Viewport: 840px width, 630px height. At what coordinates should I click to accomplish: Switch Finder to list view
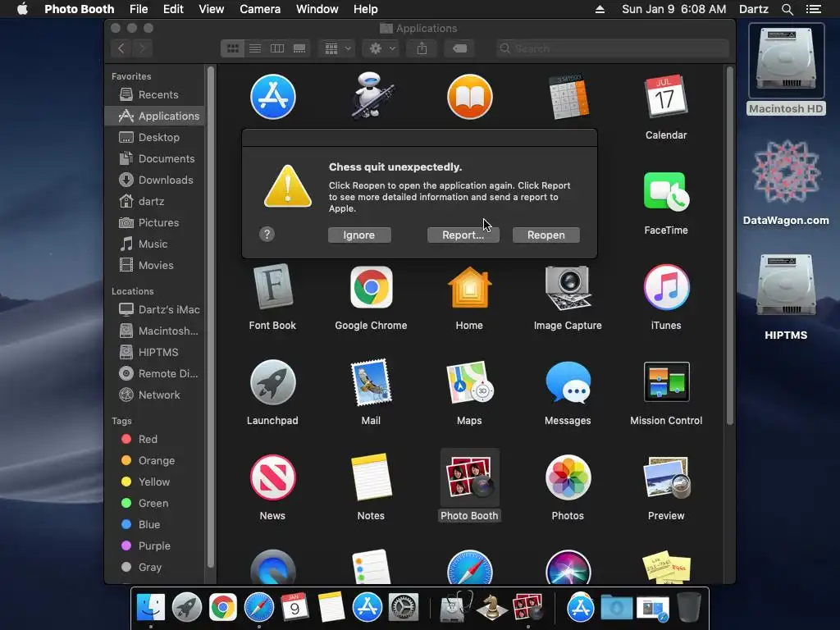coord(255,48)
